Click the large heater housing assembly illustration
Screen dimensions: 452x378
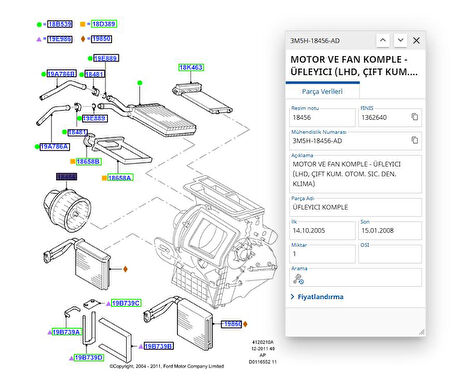(217, 243)
